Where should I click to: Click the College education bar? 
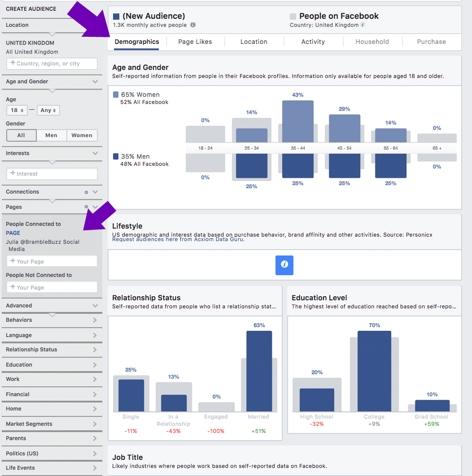(375, 371)
